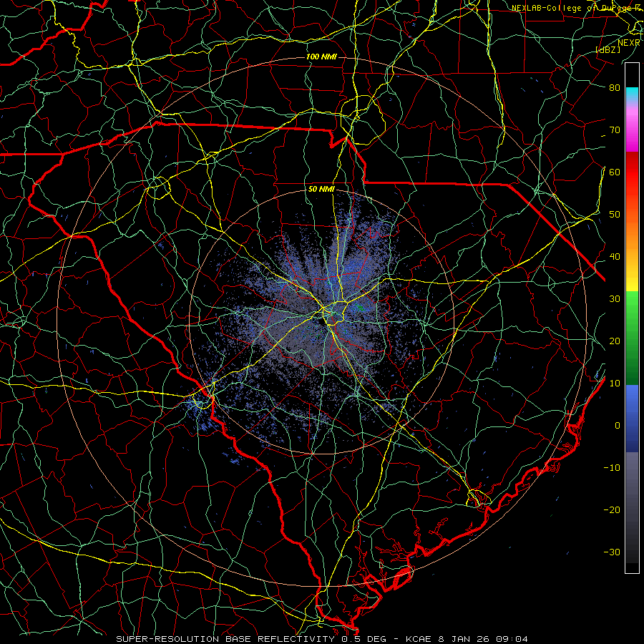Image resolution: width=644 pixels, height=644 pixels.
Task: Click the 60 value on the dBZ scale
Action: (x=615, y=172)
